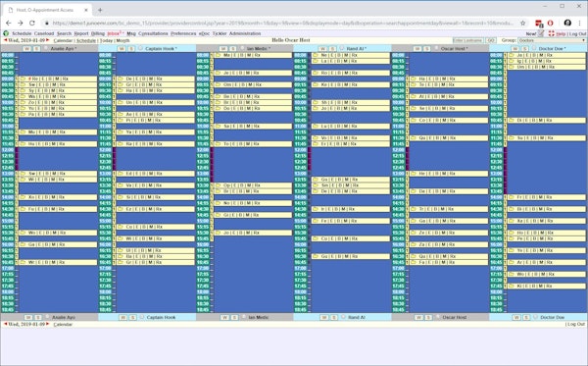
Task: Open the New notepad icon near Help
Action: pyautogui.click(x=541, y=33)
